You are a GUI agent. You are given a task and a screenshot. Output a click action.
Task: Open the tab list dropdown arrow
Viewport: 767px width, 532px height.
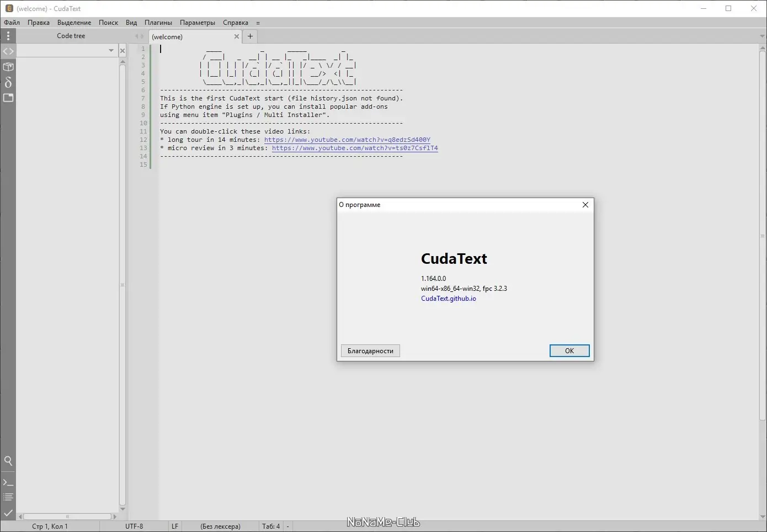[762, 36]
